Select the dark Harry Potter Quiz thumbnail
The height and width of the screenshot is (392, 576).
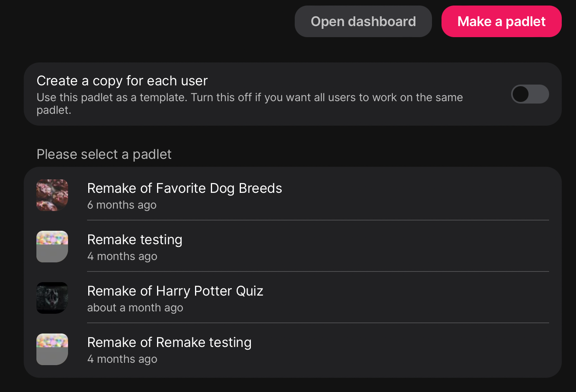[x=52, y=298]
